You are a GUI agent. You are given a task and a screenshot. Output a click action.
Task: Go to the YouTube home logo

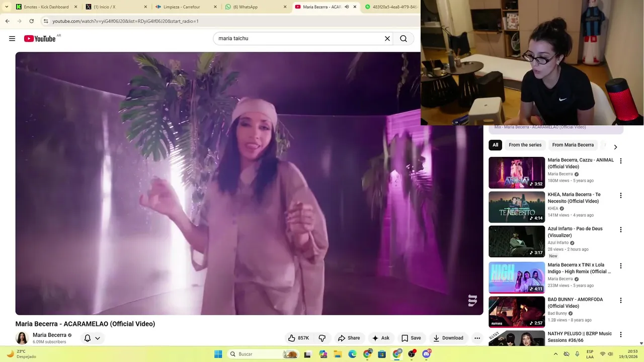click(40, 39)
